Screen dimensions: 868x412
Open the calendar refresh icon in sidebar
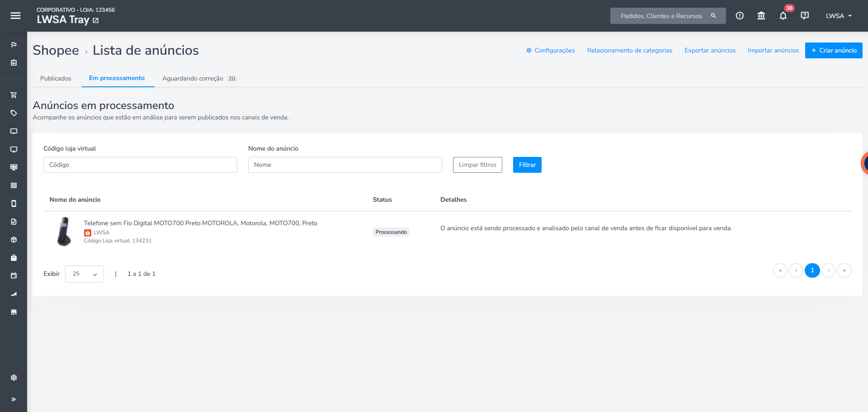point(14,276)
